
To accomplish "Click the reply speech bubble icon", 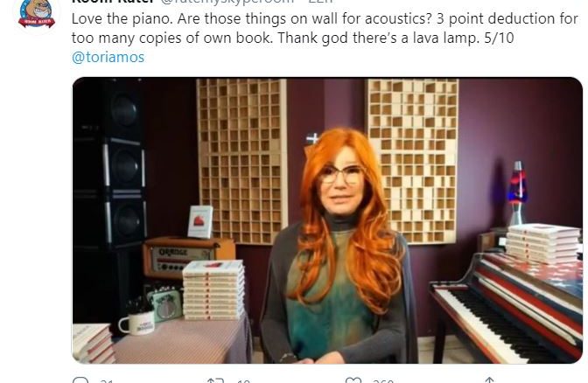I will point(80,380).
